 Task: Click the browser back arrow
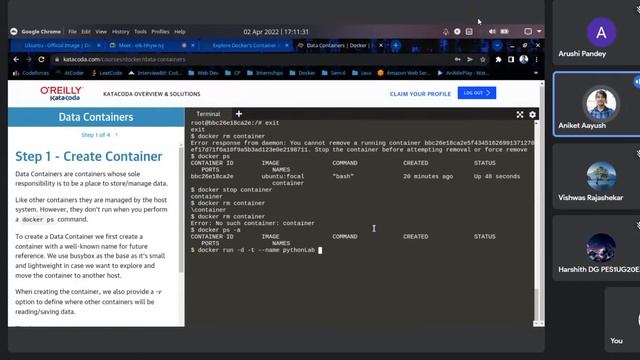coord(16,60)
